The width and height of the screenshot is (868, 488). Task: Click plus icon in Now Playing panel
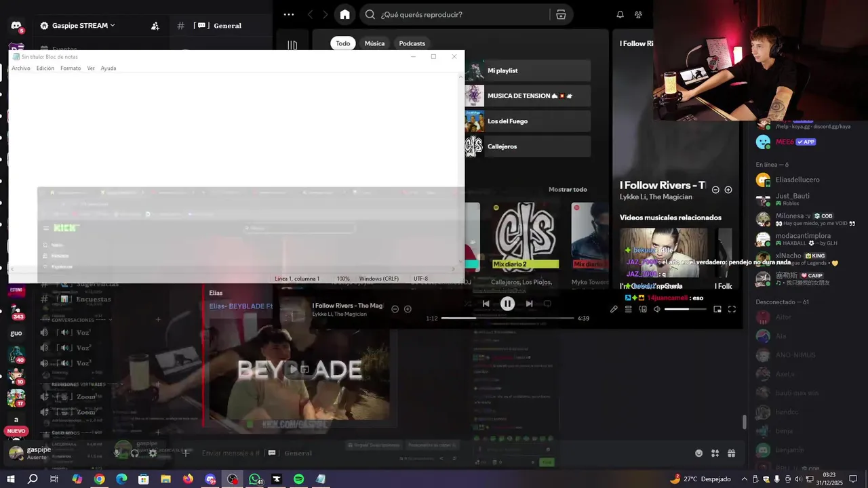click(728, 190)
